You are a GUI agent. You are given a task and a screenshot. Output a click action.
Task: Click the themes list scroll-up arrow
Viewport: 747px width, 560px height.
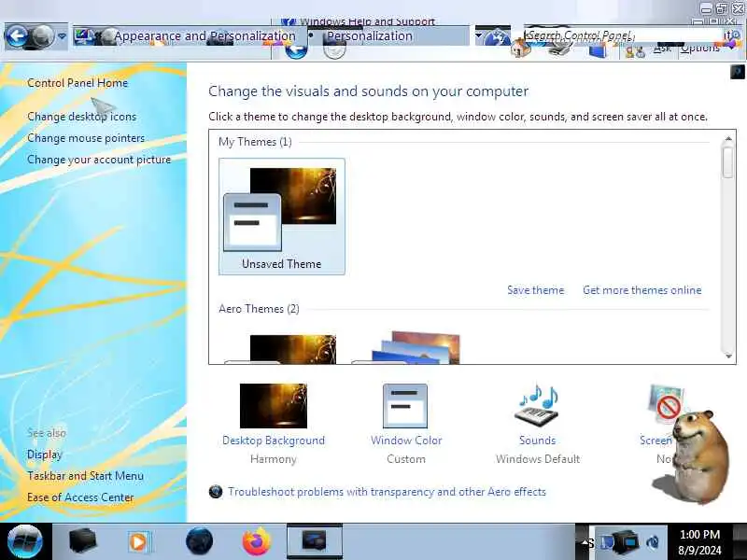point(728,139)
